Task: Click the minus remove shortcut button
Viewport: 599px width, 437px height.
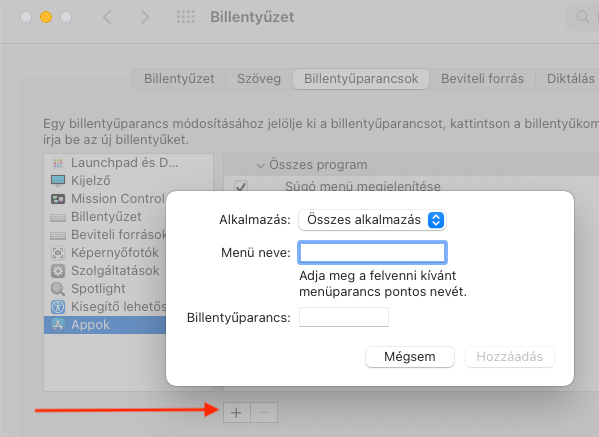Action: (x=264, y=413)
